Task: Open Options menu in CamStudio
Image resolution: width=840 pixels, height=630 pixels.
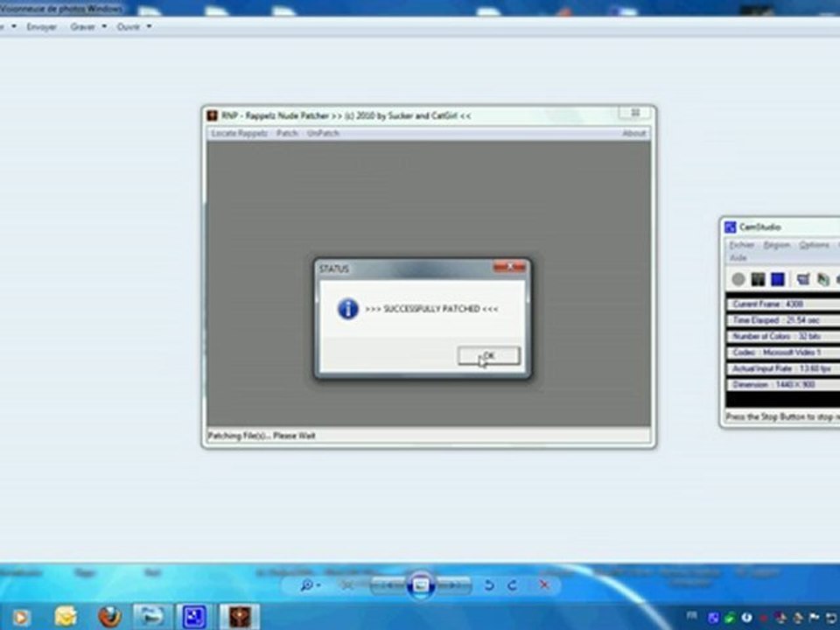Action: (x=814, y=245)
